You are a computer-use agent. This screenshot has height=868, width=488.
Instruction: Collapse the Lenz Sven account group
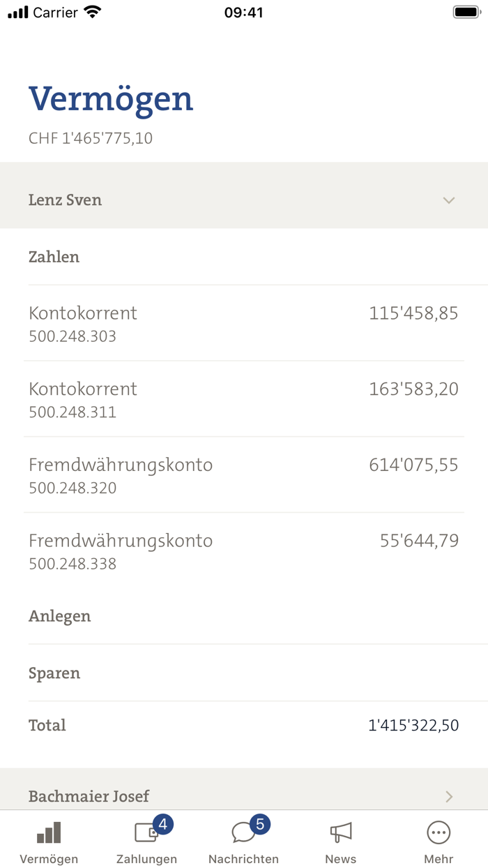click(x=449, y=200)
